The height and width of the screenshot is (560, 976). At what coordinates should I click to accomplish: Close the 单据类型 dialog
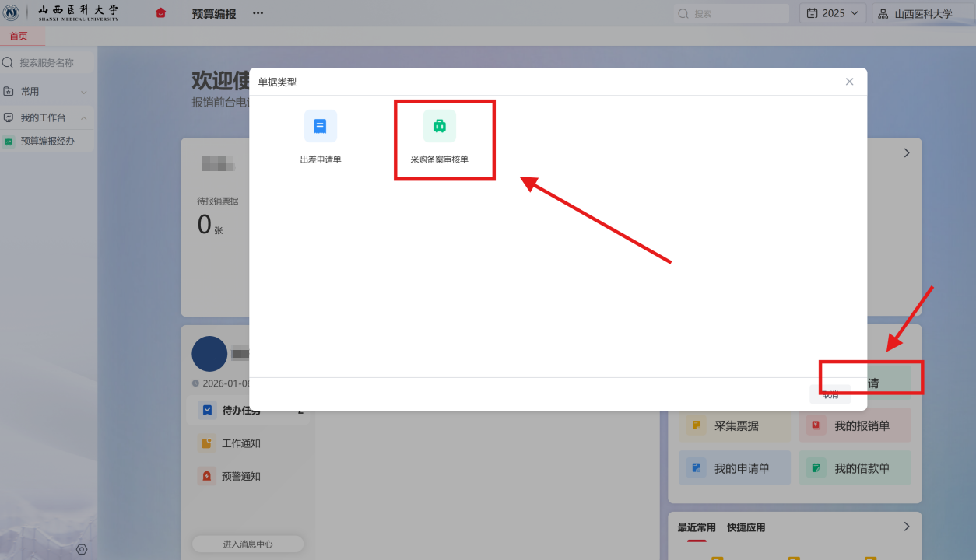849,82
